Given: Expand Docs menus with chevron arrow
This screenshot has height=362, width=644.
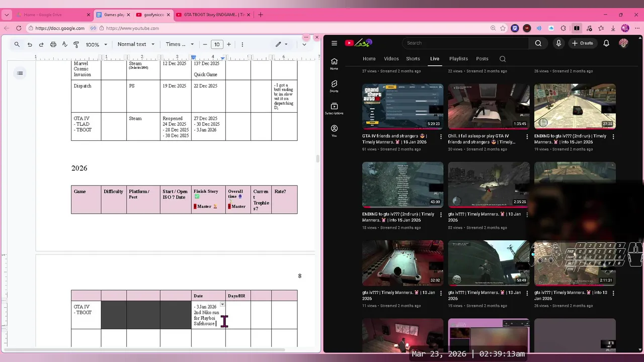Looking at the screenshot, I should pos(304,44).
